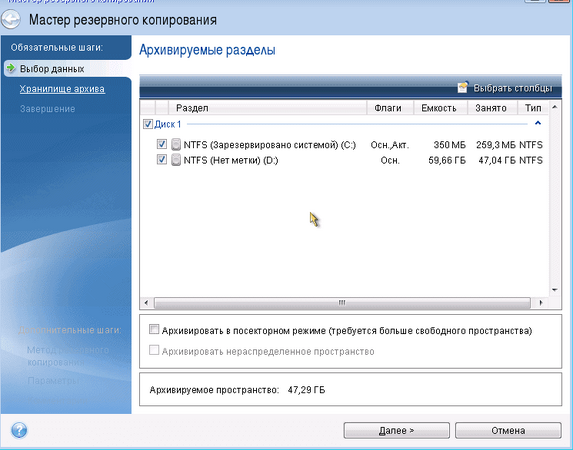This screenshot has width=573, height=450.
Task: Sort by the Емкость column header
Action: click(x=440, y=108)
